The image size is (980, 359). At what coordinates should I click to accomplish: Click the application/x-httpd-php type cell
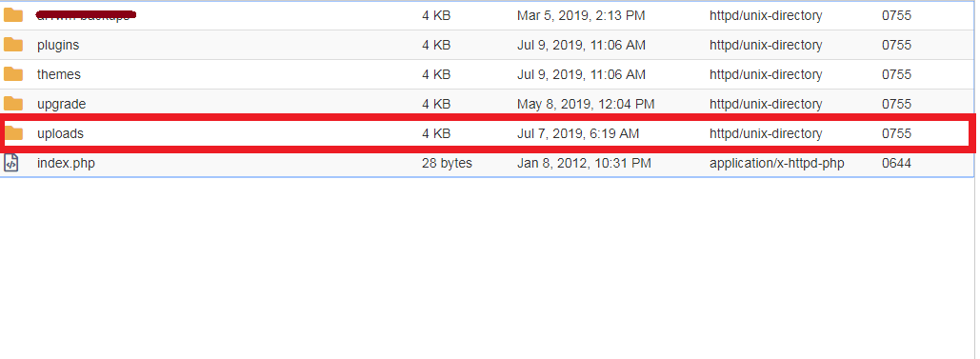point(777,163)
